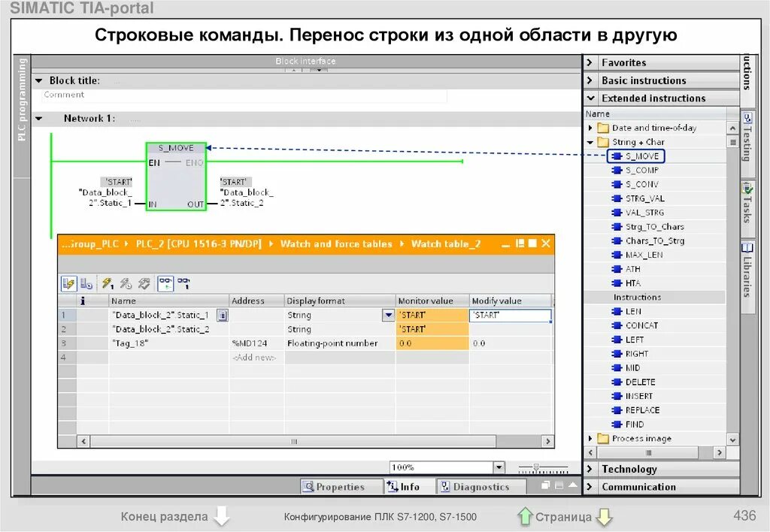Click the first watch table toolbar icon

click(68, 284)
